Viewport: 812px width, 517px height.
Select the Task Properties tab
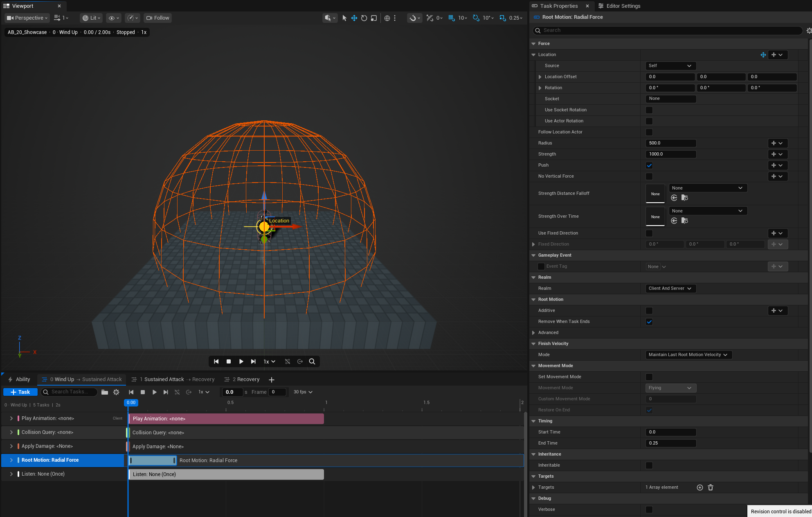pyautogui.click(x=559, y=6)
